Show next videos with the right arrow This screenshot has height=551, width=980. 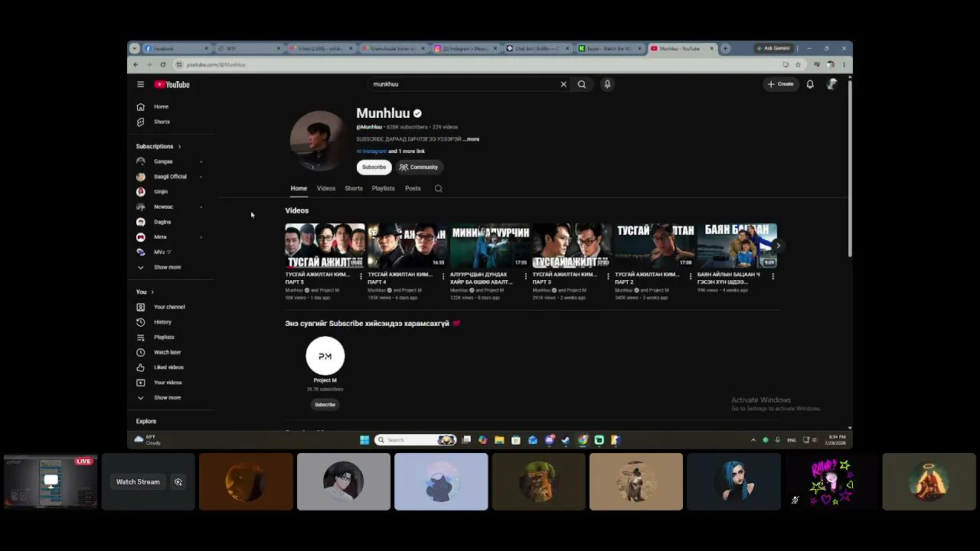(x=777, y=246)
